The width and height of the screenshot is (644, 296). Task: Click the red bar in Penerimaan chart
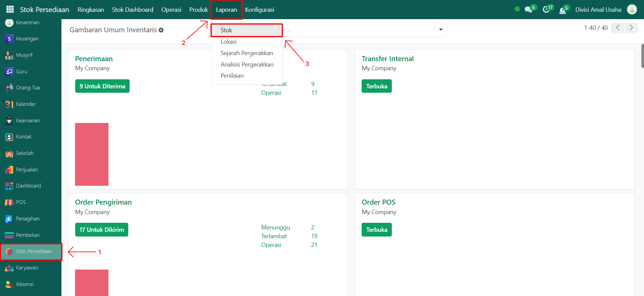pyautogui.click(x=92, y=154)
